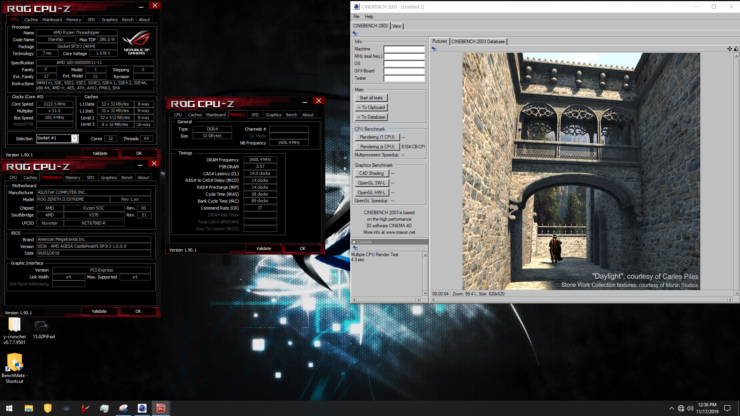Open the Help menu in Cinebench

pos(369,17)
